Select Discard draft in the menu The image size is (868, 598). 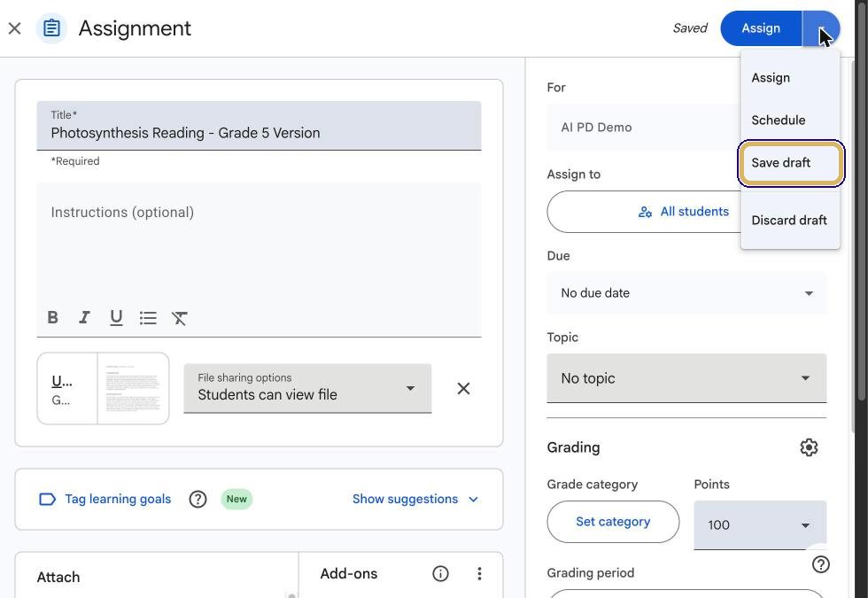tap(790, 221)
